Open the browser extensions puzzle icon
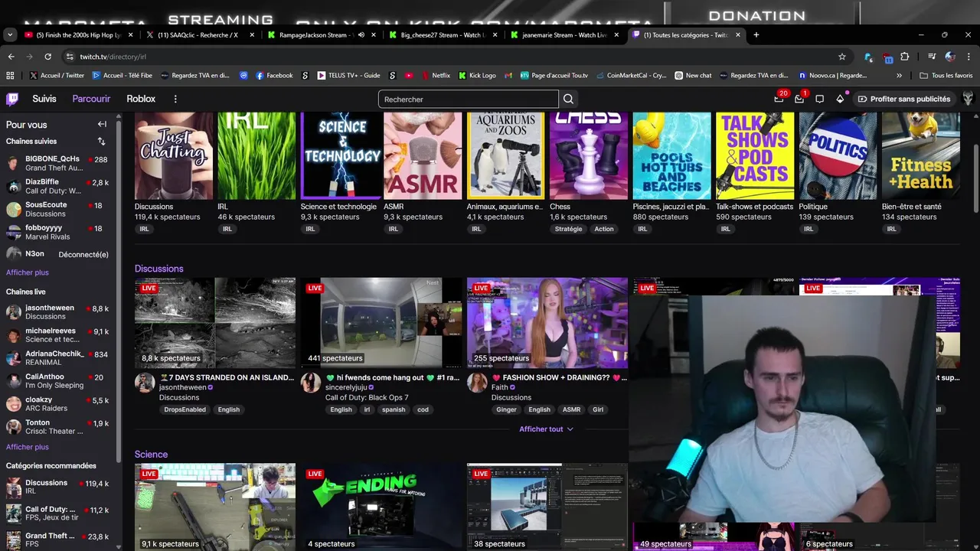This screenshot has height=551, width=980. (x=905, y=57)
